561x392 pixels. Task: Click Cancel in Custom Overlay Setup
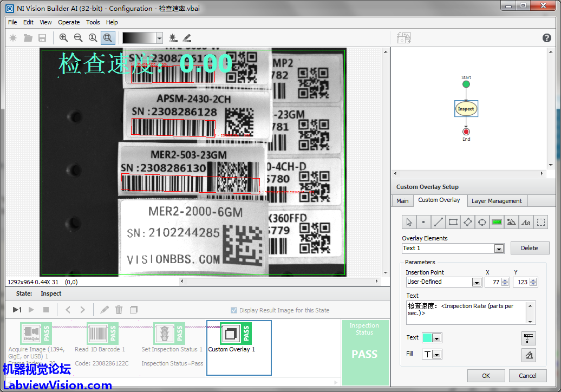pyautogui.click(x=528, y=376)
